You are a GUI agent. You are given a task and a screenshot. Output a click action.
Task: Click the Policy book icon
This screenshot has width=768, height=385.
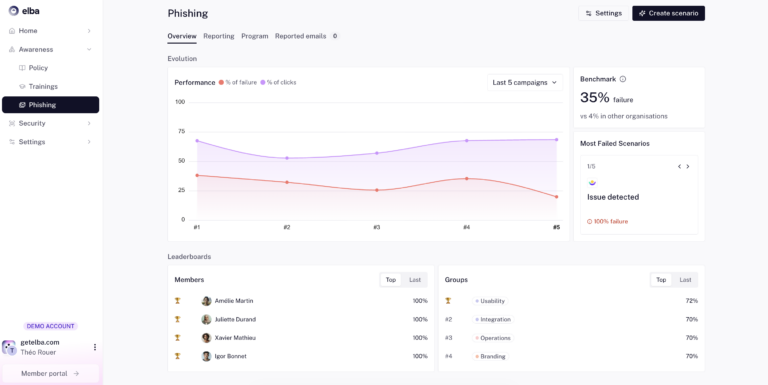(22, 68)
